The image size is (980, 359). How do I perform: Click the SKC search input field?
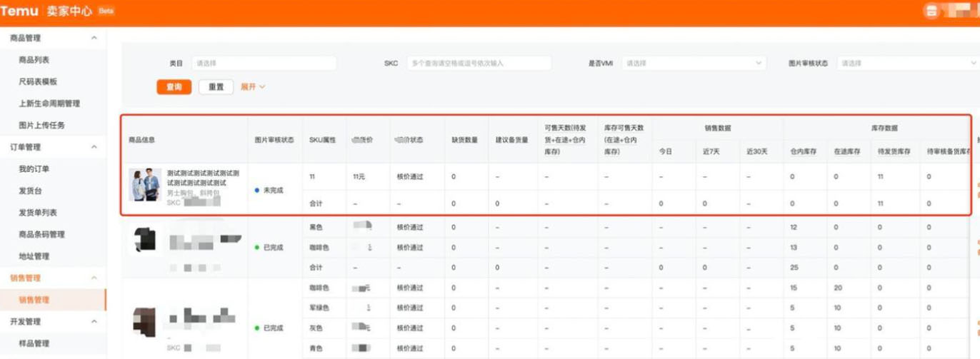point(479,63)
